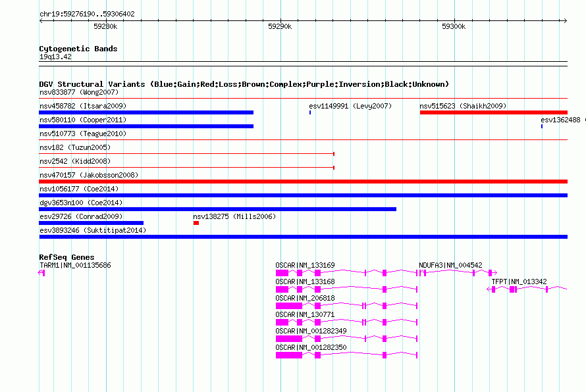The height and width of the screenshot is (392, 586).
Task: Click the NDUFA3 gene model
Action: 458,273
